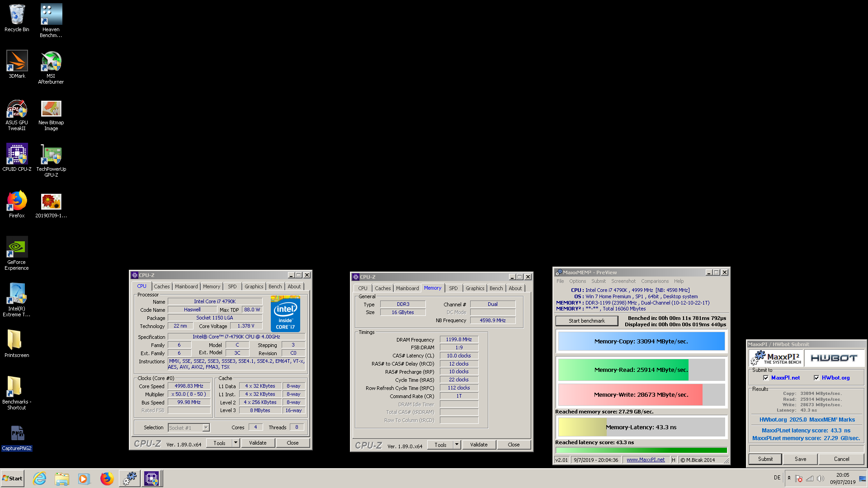Screen dimensions: 868x488
Task: Open Mainboard tab in left CPU-Z
Action: pyautogui.click(x=186, y=286)
